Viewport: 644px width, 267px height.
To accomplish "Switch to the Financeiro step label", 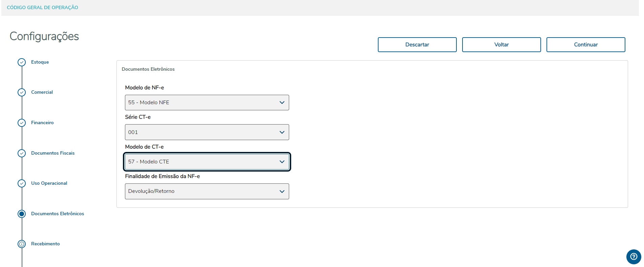I will tap(42, 123).
